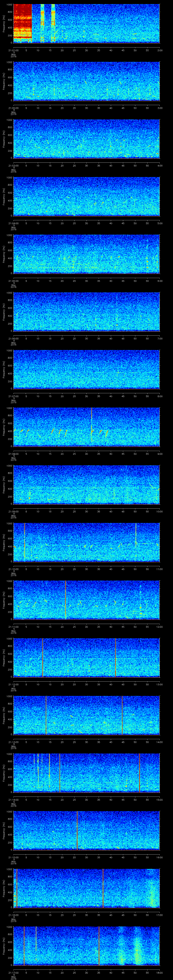Select the '21:03:00' time axis label
The height and width of the screenshot is (980, 173).
tap(13, 166)
